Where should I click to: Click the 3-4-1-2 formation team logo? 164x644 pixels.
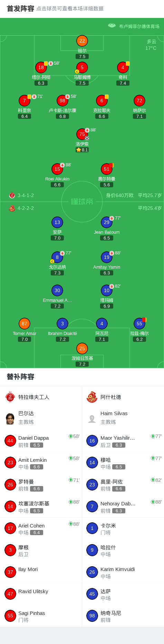click(12, 195)
